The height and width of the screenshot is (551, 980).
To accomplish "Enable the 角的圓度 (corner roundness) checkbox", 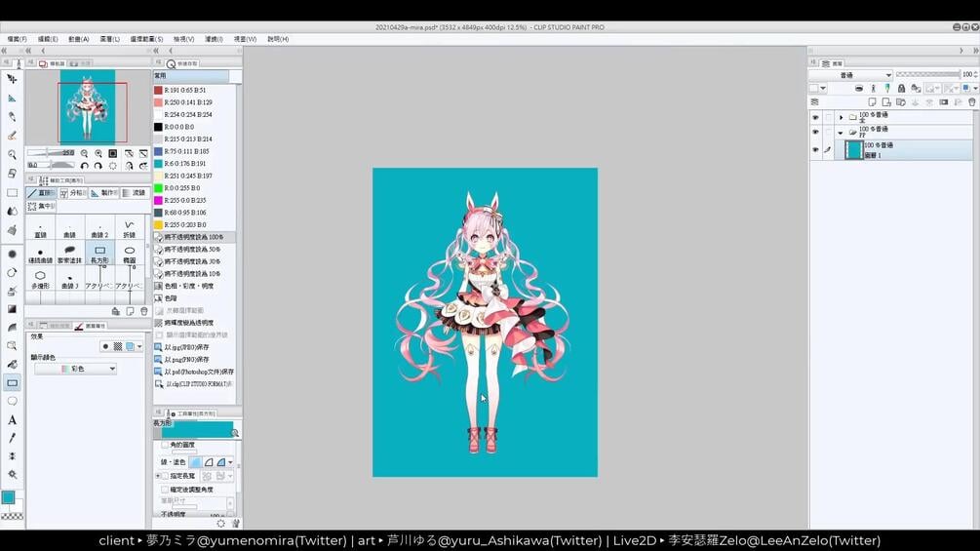I will point(165,445).
